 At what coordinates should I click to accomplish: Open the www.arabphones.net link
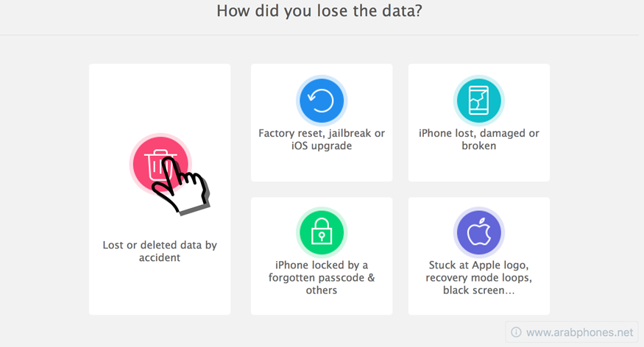tap(579, 332)
